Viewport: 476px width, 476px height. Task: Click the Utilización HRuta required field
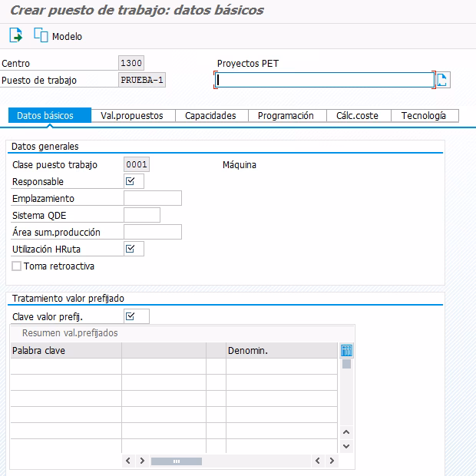tap(134, 249)
